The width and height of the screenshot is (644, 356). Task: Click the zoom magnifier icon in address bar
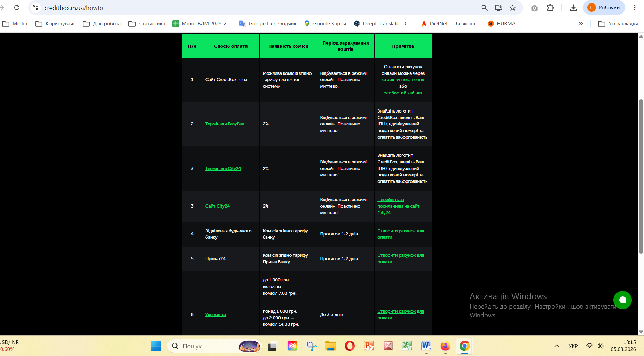tap(484, 8)
